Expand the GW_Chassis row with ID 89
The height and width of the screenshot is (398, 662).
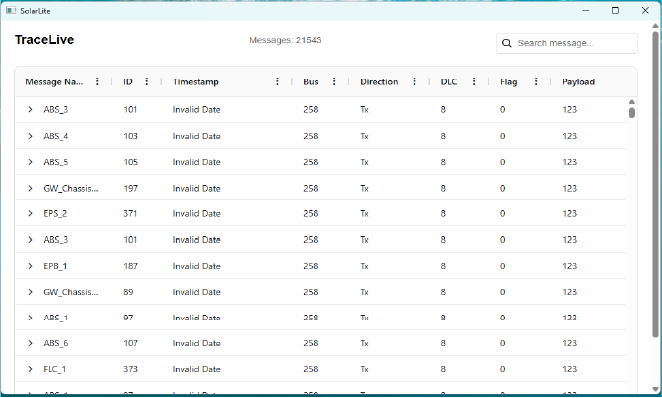[30, 292]
